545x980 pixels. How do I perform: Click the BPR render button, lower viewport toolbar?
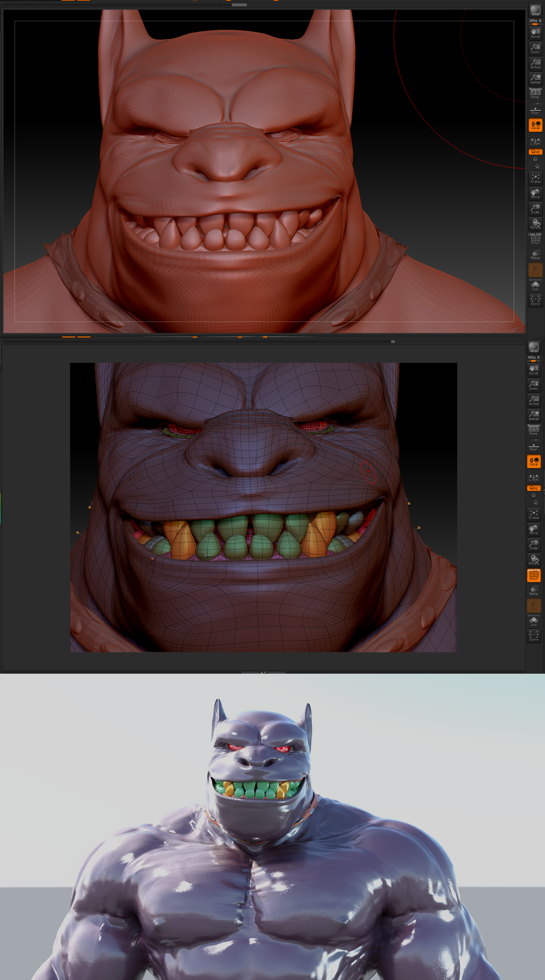(534, 347)
